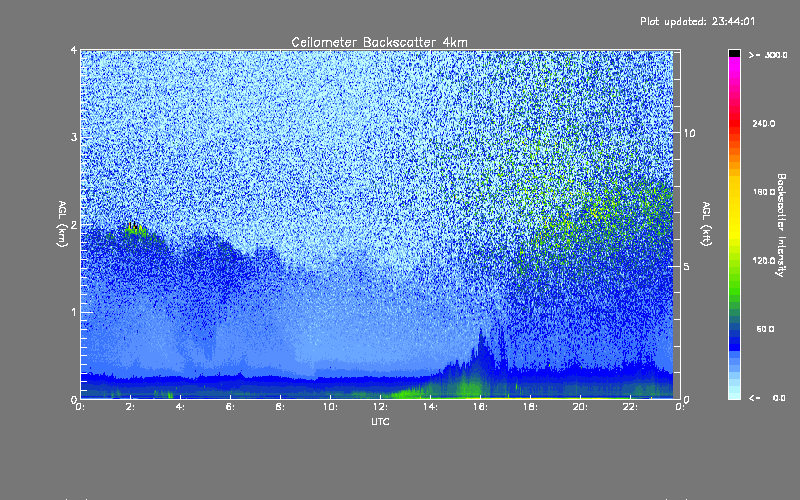Click the "Plot updated: 23:44:01" timestamp
This screenshot has width=800, height=500.
697,21
